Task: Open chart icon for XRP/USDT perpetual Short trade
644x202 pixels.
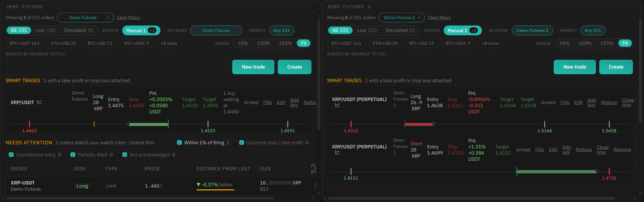Action: (x=337, y=152)
